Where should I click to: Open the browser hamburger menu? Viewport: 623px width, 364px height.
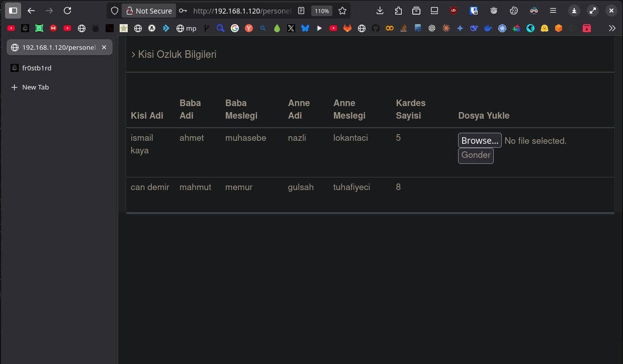pyautogui.click(x=553, y=11)
